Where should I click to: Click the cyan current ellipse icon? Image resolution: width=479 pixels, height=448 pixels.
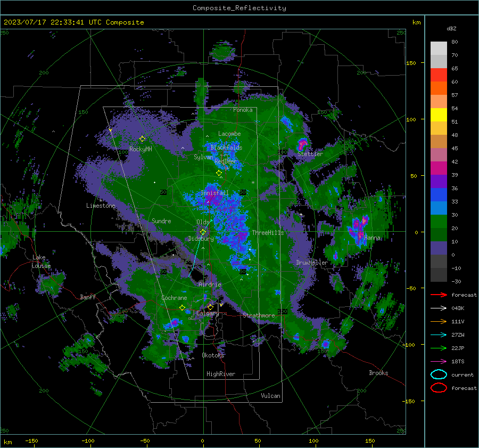439,374
